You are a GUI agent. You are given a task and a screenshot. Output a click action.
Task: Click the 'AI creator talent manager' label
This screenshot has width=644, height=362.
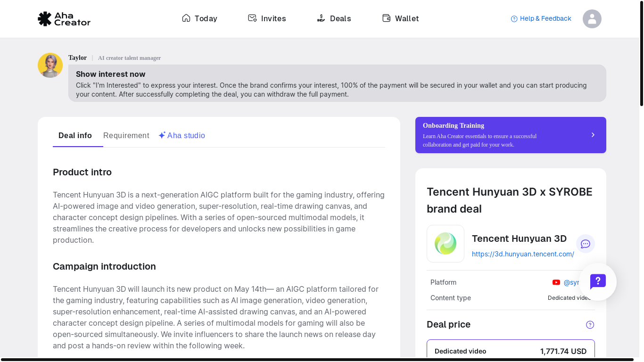pos(129,58)
